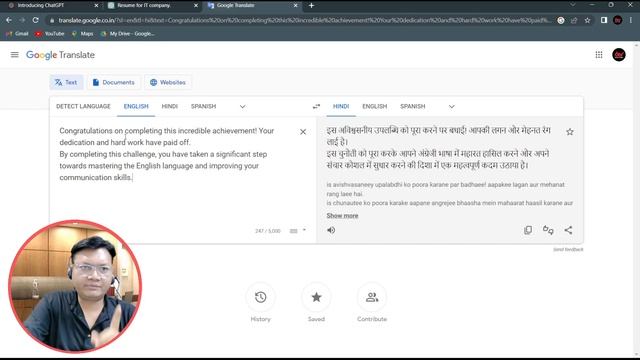Open Chrome profile avatar in toolbar
Viewport: 640px width, 360px height.
click(x=618, y=20)
